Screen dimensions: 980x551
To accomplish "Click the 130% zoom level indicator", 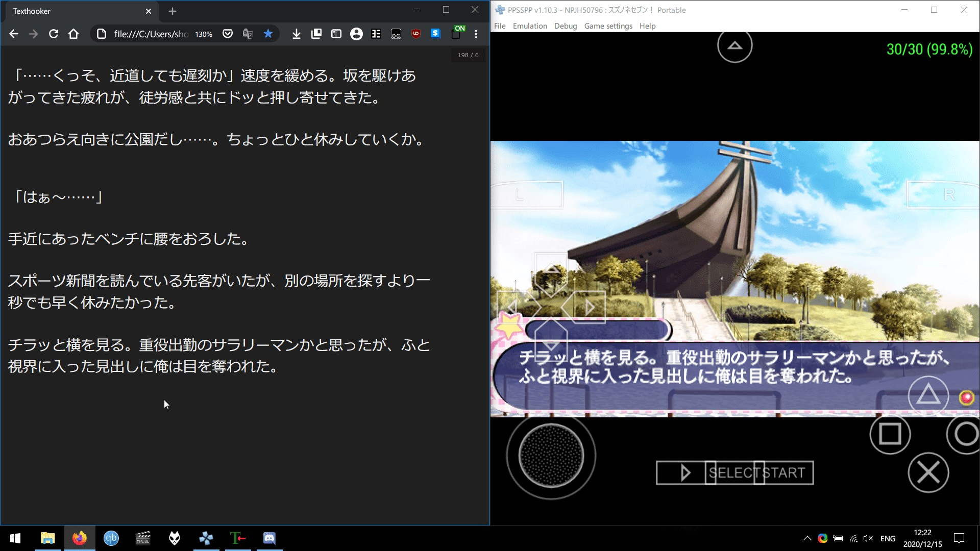I will point(204,34).
